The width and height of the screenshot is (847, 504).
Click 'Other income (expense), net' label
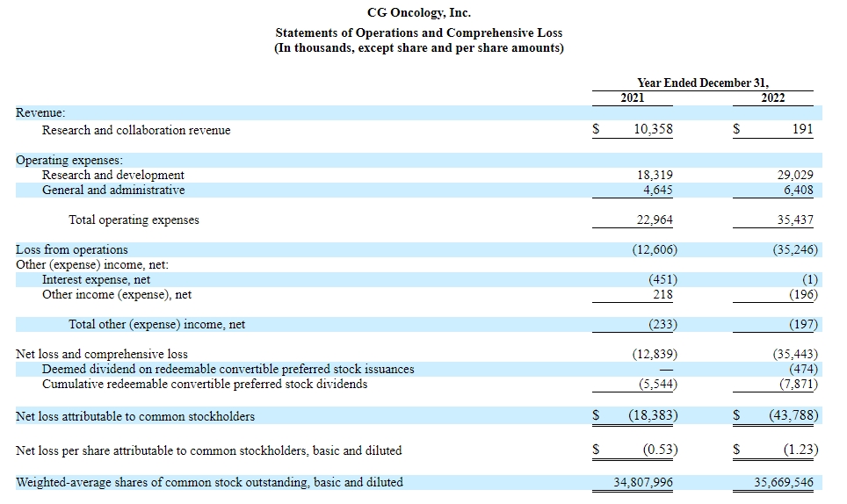coord(117,295)
